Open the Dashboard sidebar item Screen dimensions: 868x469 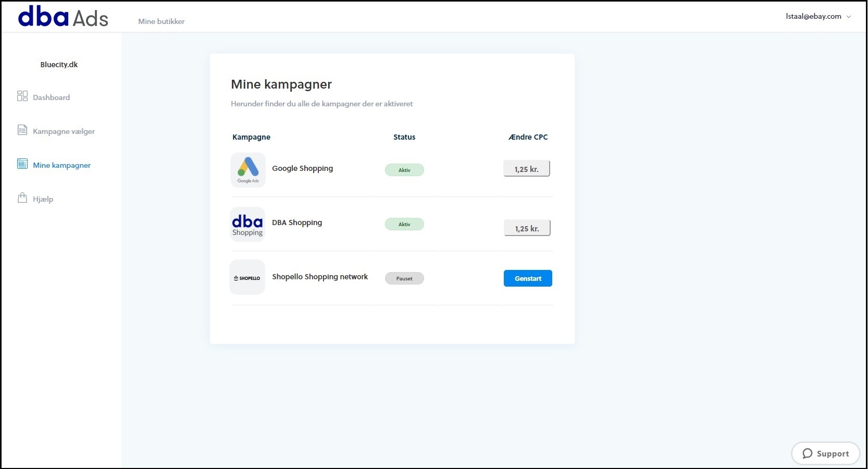coord(51,97)
